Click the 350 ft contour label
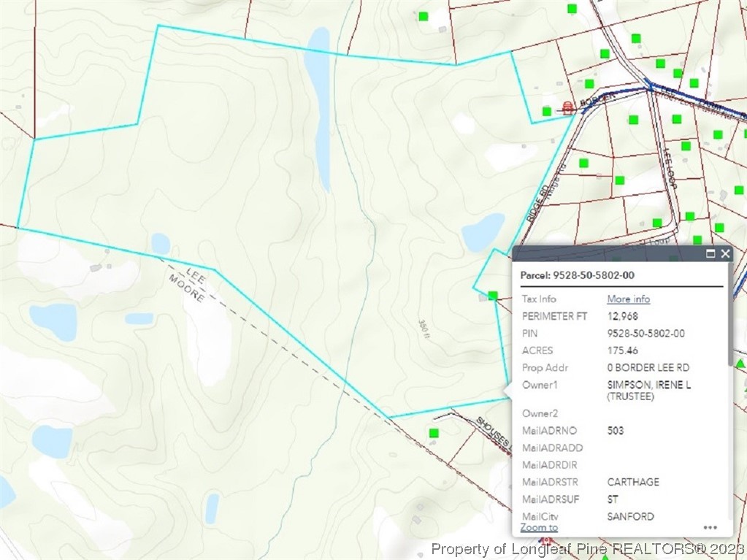The width and height of the screenshot is (747, 560). pyautogui.click(x=423, y=329)
